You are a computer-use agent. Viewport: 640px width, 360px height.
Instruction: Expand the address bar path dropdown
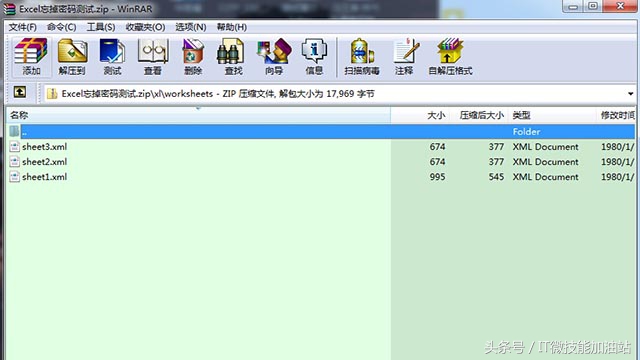(x=631, y=94)
